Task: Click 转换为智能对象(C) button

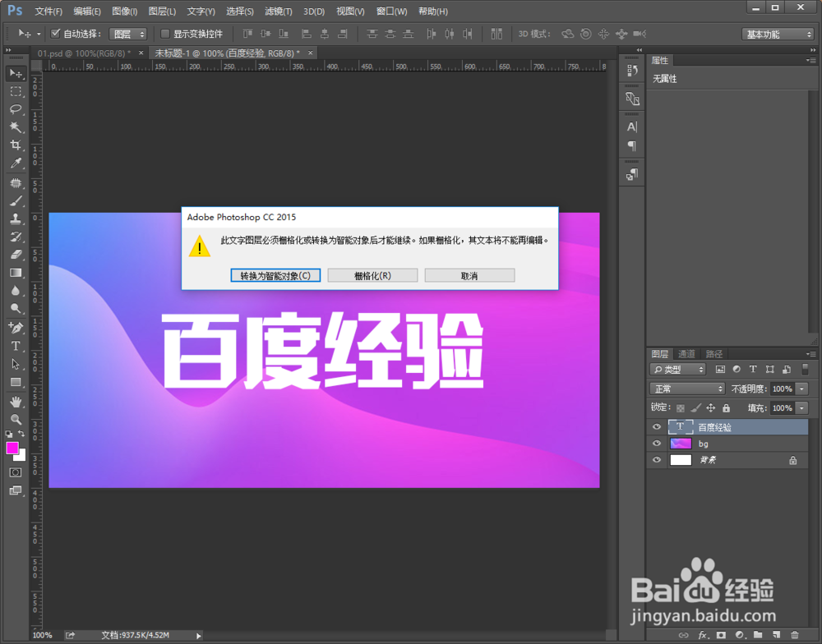Action: click(x=275, y=276)
